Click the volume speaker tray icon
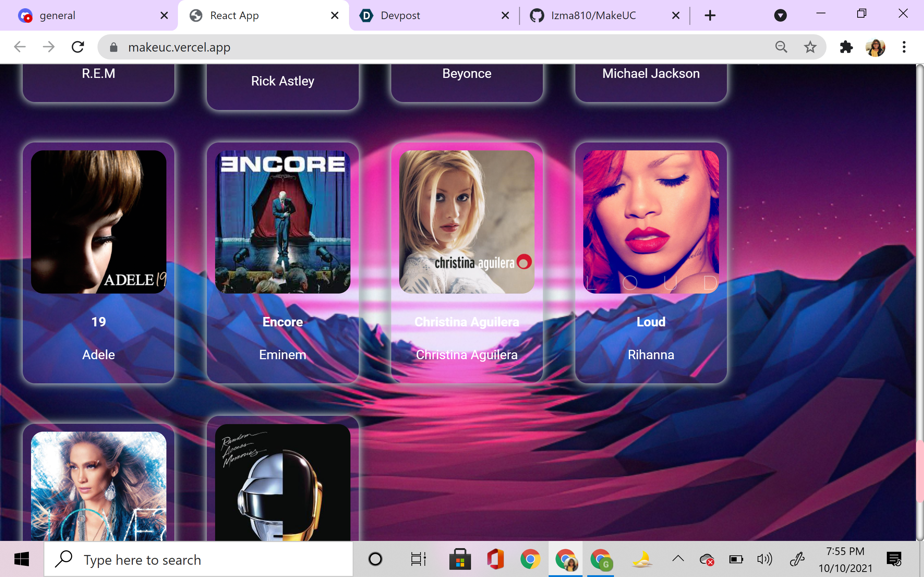This screenshot has height=577, width=924. (764, 559)
